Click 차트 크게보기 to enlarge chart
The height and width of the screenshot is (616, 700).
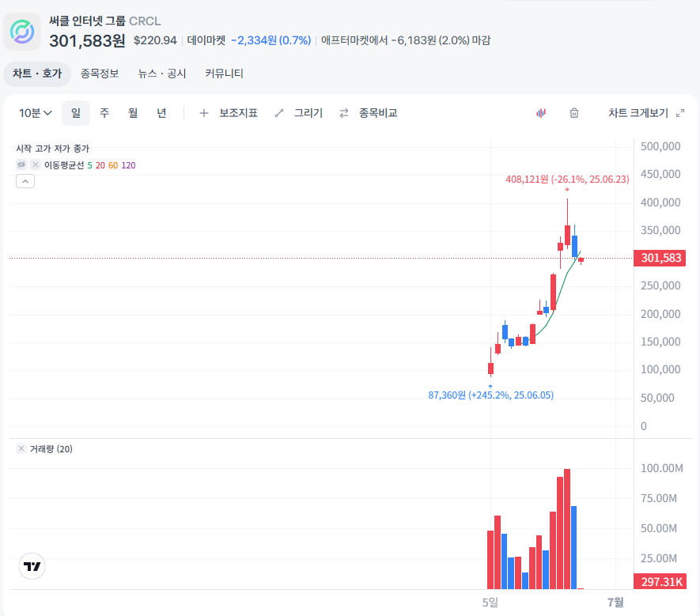tap(638, 113)
